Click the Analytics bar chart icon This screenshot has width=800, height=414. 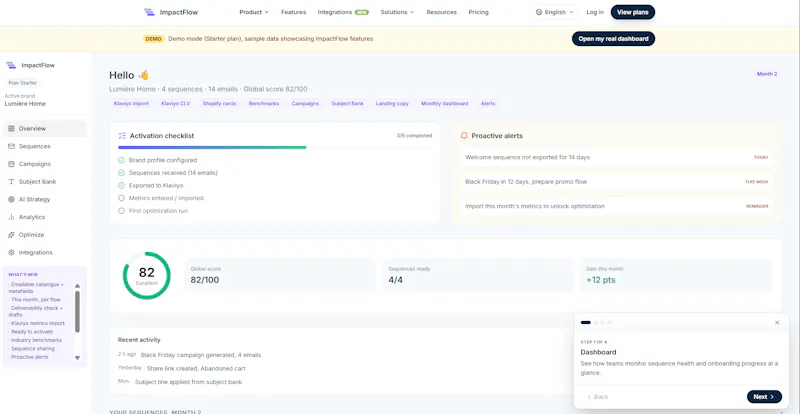[11, 217]
